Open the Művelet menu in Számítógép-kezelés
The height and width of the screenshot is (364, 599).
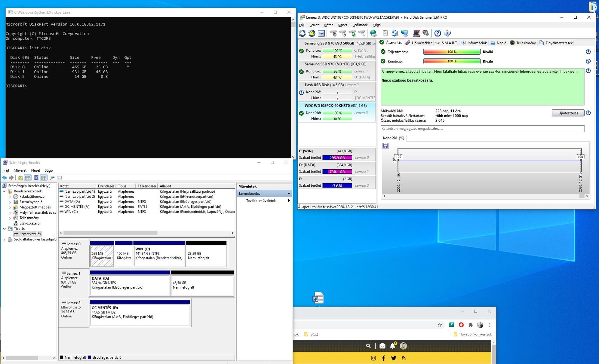(20, 170)
